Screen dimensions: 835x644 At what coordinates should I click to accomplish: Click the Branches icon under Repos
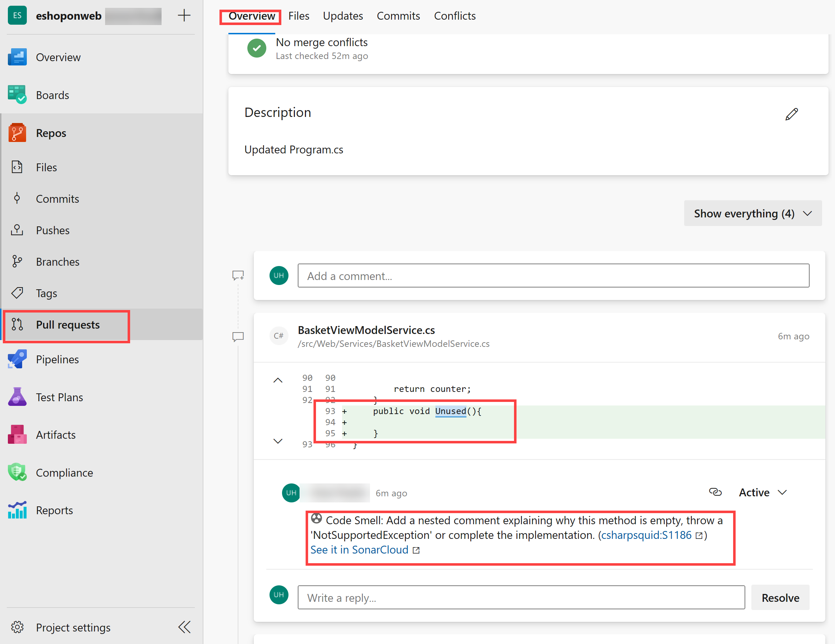[17, 262]
